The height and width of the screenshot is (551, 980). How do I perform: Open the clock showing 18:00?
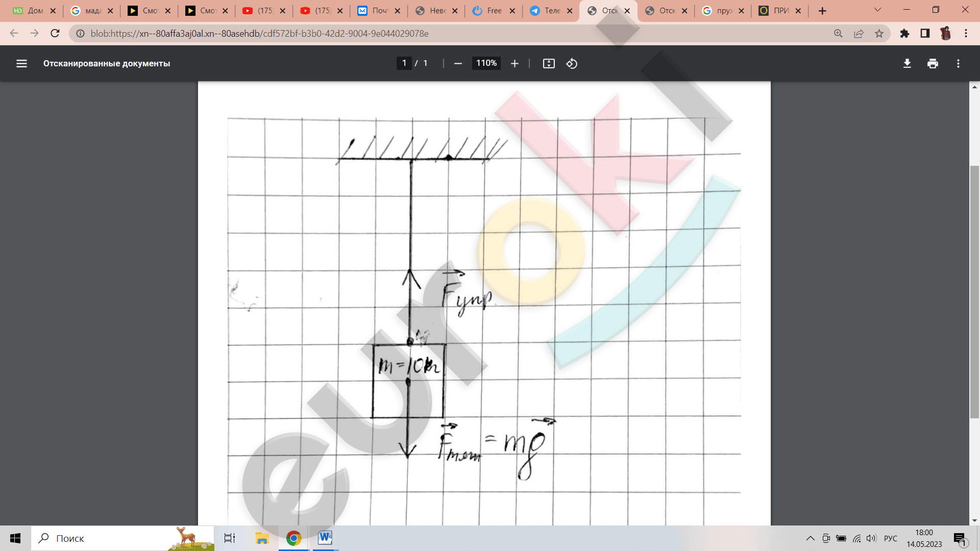click(924, 538)
